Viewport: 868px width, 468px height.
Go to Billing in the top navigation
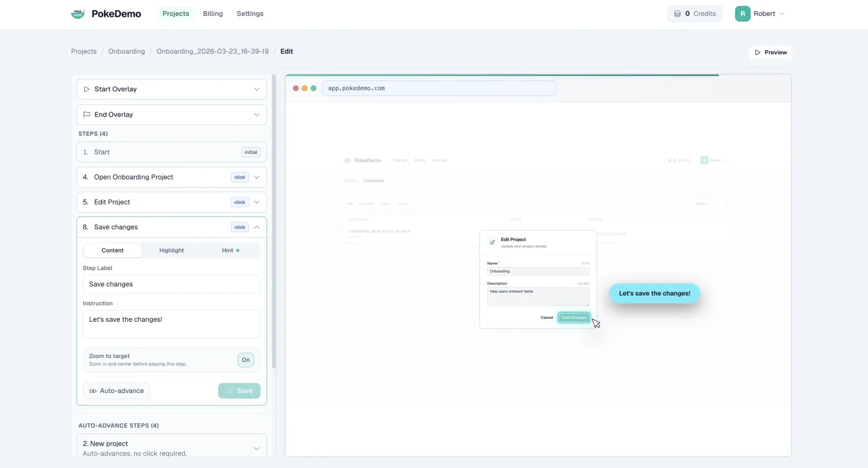tap(213, 13)
